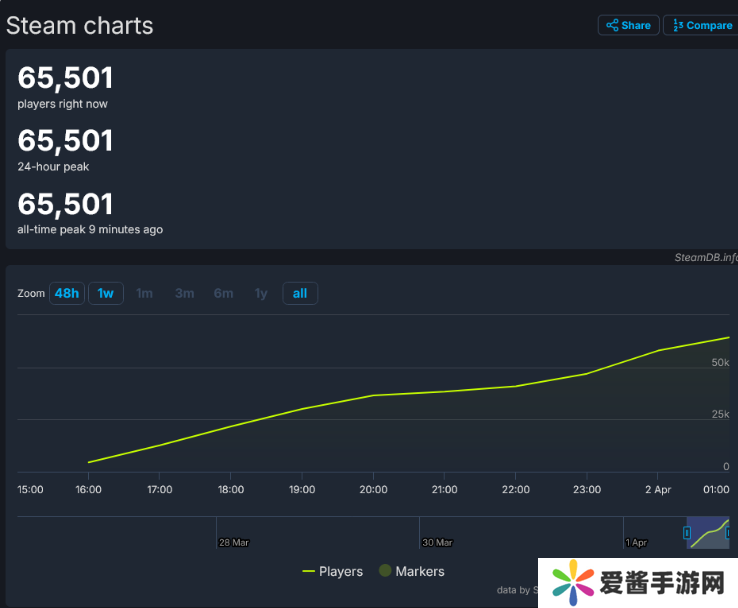Open the Compare charts option
The height and width of the screenshot is (608, 738).
coord(702,25)
